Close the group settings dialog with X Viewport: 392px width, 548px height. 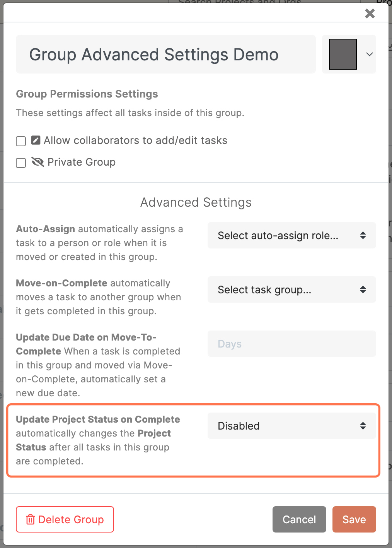(x=370, y=14)
